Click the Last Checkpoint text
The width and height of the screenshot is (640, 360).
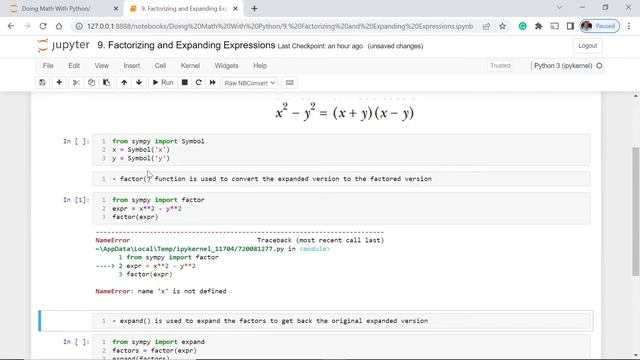tap(320, 46)
